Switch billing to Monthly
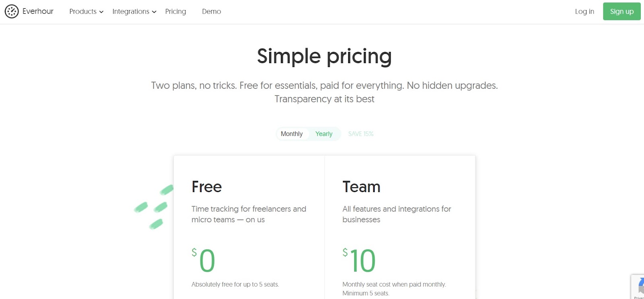 coord(291,133)
